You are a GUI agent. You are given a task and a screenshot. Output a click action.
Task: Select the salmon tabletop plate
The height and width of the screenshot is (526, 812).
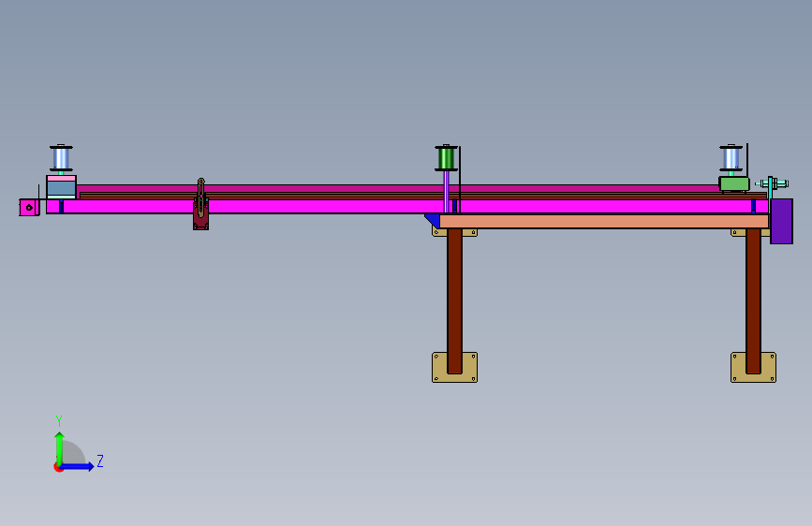coord(604,222)
